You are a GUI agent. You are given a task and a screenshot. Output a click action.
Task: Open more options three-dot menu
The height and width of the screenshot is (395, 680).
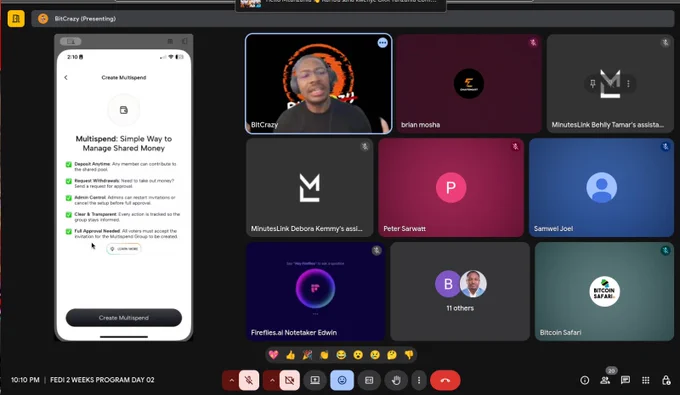click(x=418, y=380)
